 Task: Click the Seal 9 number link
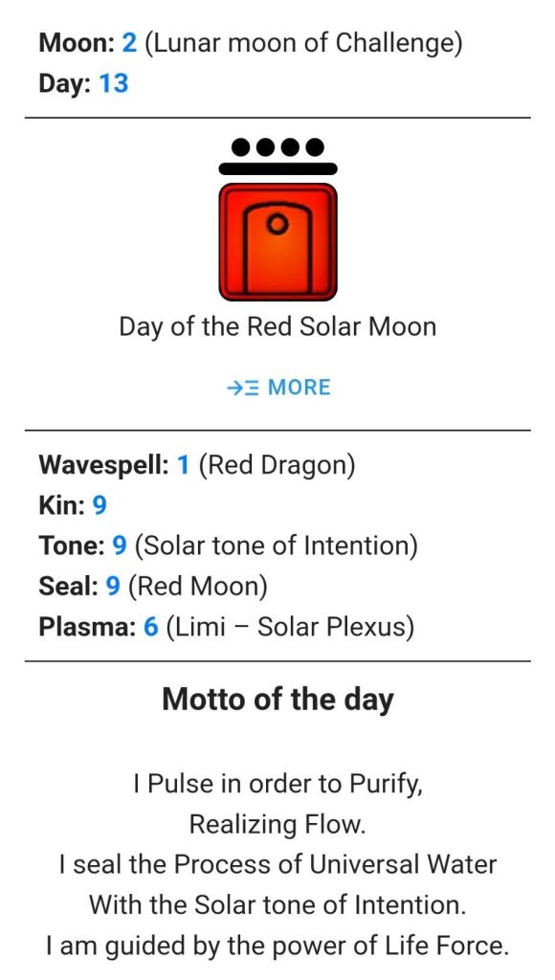click(113, 587)
